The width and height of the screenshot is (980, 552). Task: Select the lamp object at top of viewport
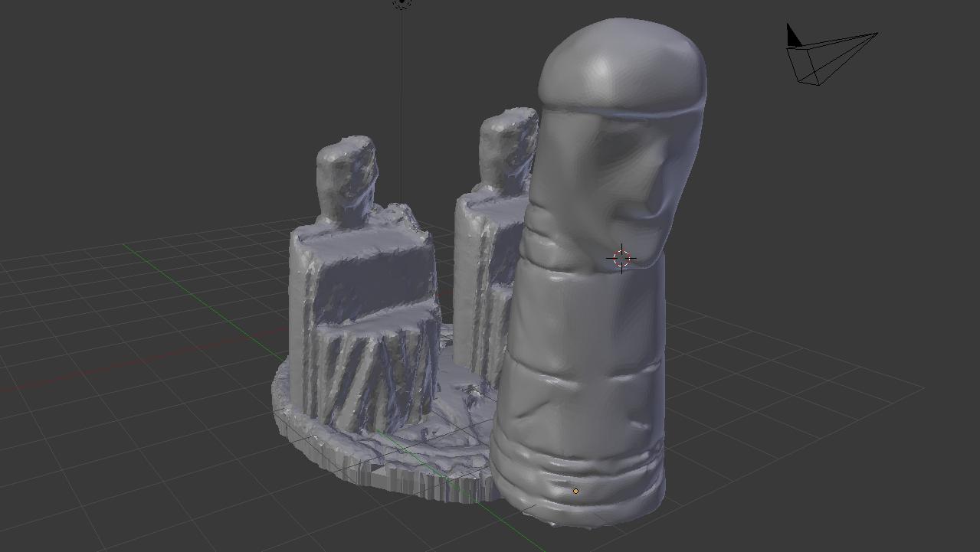pyautogui.click(x=402, y=3)
